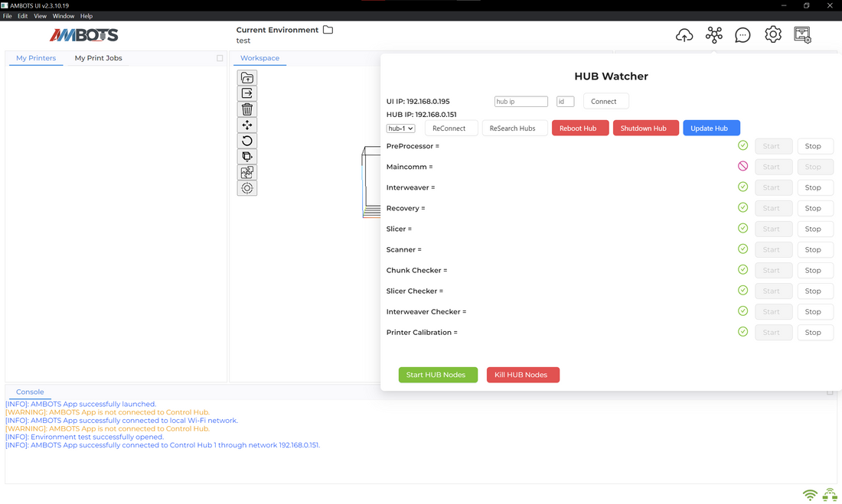Click the Chunk Checker green status check
Image resolution: width=842 pixels, height=504 pixels.
[x=742, y=269]
